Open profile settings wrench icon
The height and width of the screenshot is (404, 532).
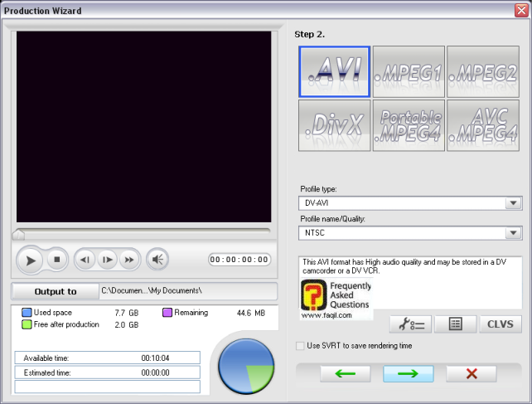(x=410, y=324)
